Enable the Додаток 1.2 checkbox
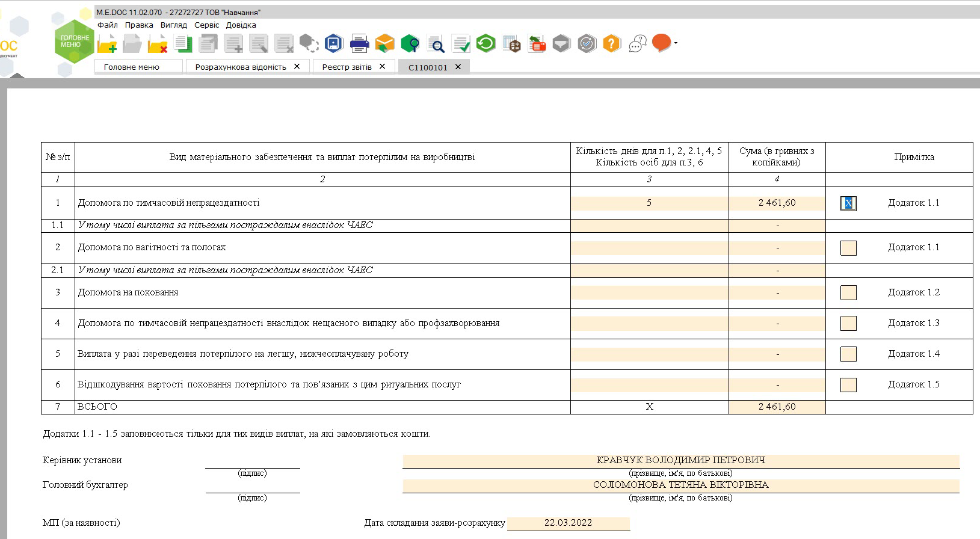 click(848, 293)
